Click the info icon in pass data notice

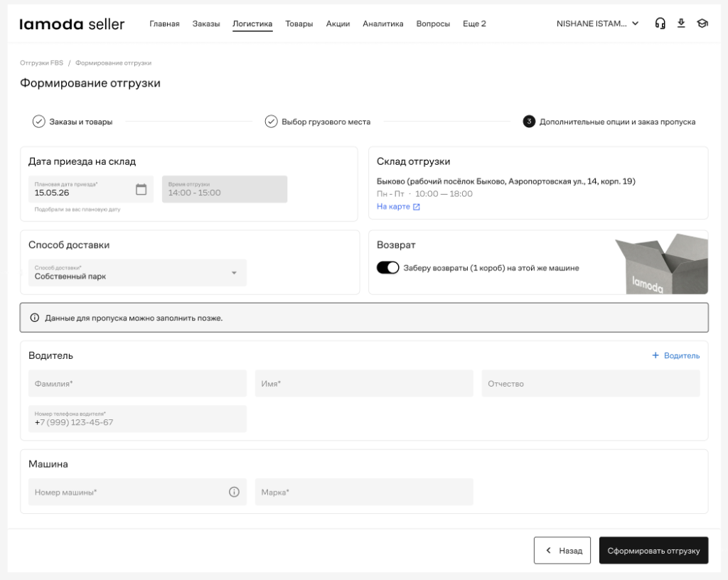tap(34, 318)
